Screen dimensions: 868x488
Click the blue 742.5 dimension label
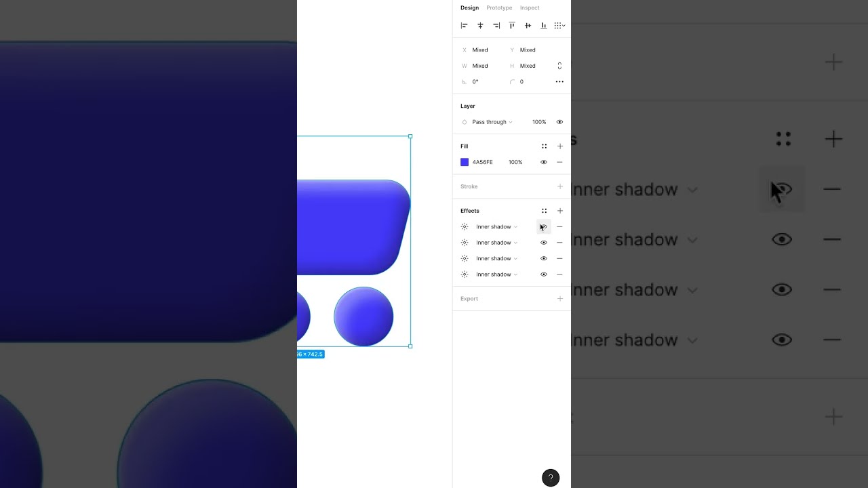pos(311,354)
